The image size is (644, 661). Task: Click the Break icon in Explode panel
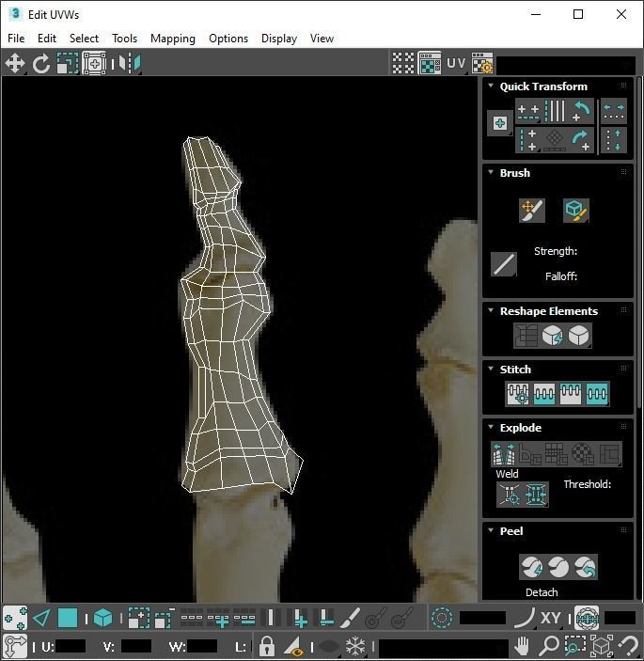(504, 453)
